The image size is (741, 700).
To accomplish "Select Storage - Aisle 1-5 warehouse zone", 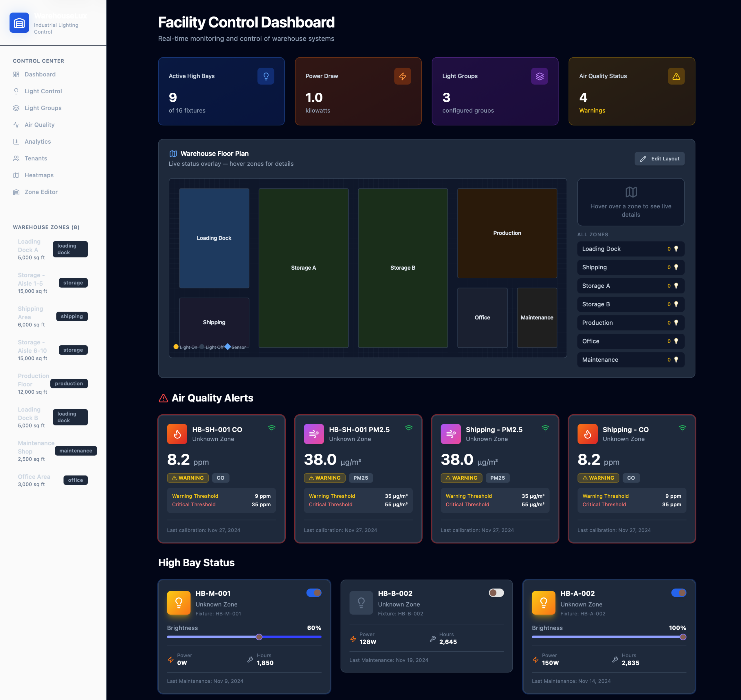I will pyautogui.click(x=53, y=283).
